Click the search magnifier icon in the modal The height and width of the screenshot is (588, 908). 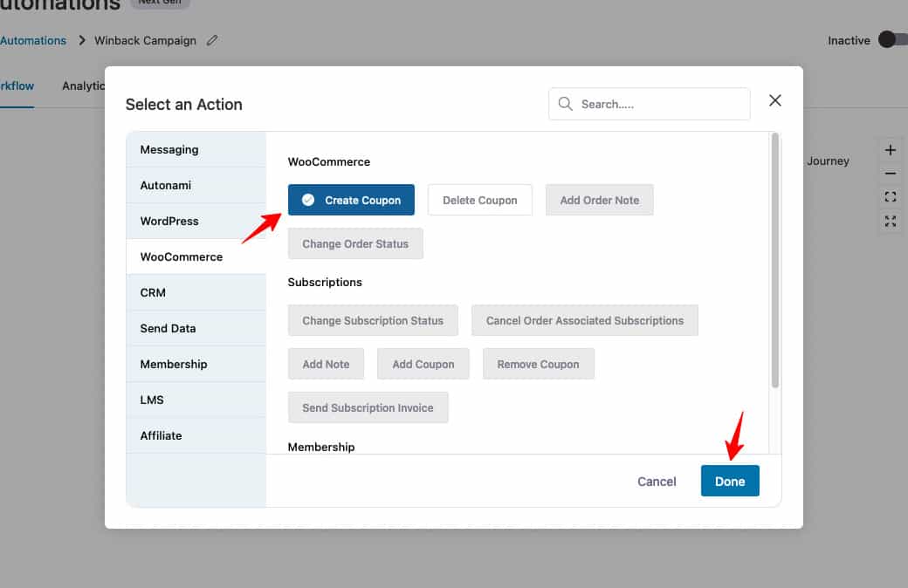[566, 104]
